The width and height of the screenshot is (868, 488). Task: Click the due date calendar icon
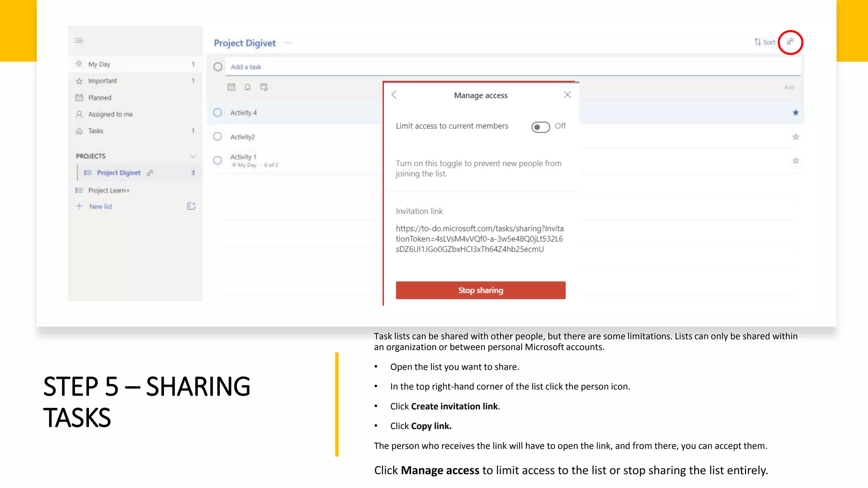coord(231,87)
